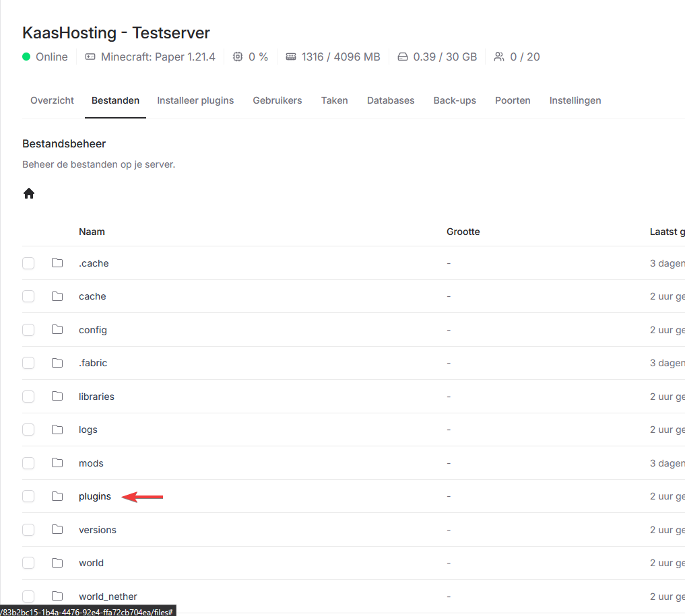Screen dimensions: 685x616
Task: Click the CPU usage icon
Action: point(238,57)
